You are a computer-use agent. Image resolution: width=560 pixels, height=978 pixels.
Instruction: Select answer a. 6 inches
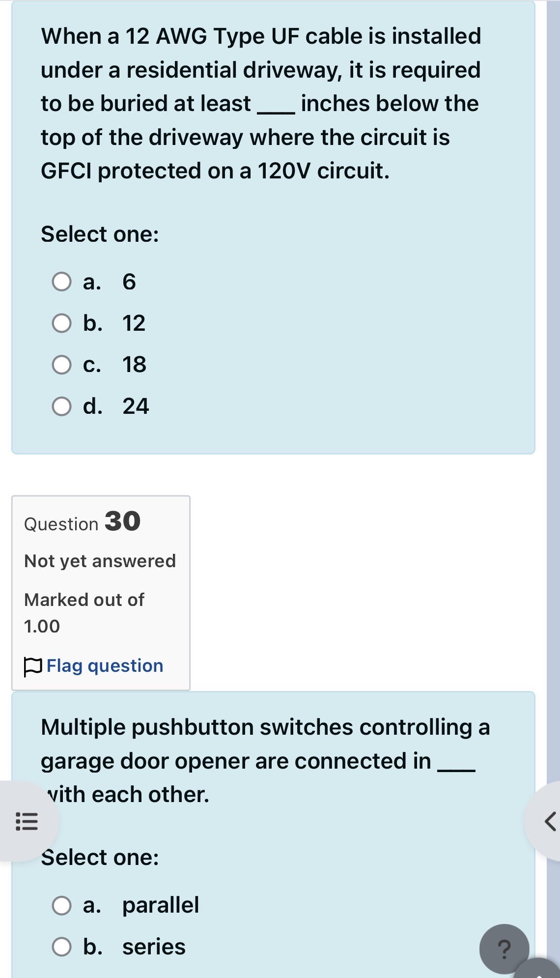[62, 282]
